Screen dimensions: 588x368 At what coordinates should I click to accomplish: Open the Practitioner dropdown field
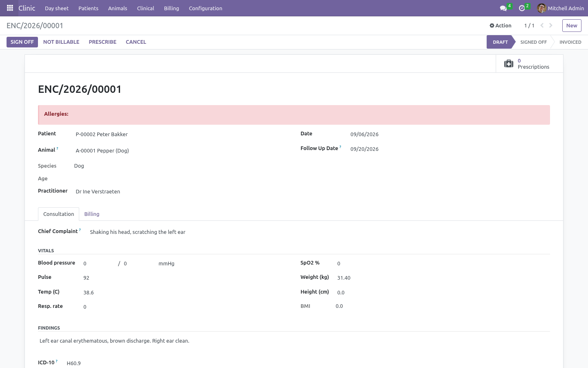[x=180, y=191]
